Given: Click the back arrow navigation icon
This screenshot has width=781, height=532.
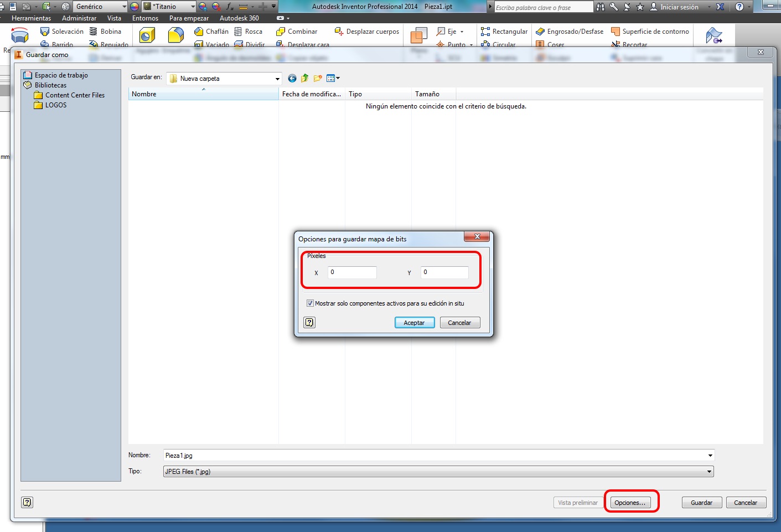Looking at the screenshot, I should coord(292,79).
